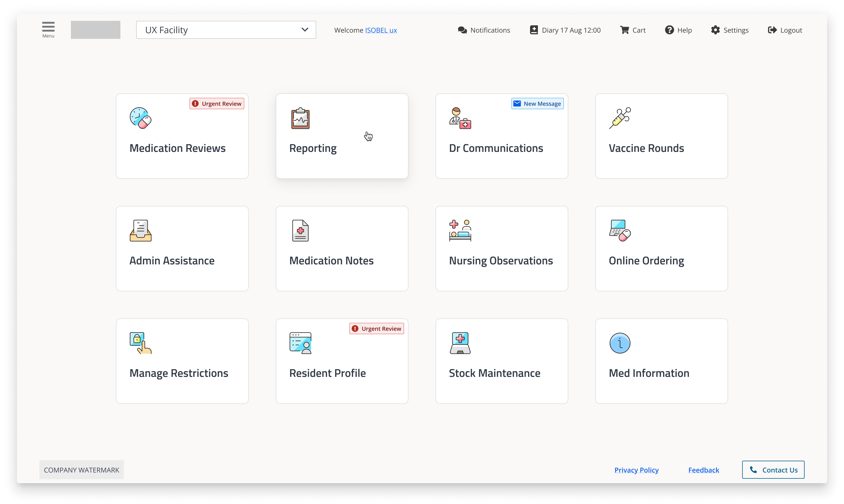Viewport: 844px width, 504px height.
Task: Open the Manage Restrictions card title
Action: tap(179, 373)
